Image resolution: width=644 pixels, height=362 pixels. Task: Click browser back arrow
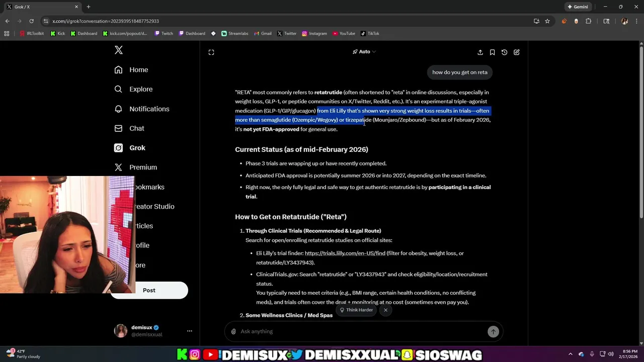coord(7,21)
